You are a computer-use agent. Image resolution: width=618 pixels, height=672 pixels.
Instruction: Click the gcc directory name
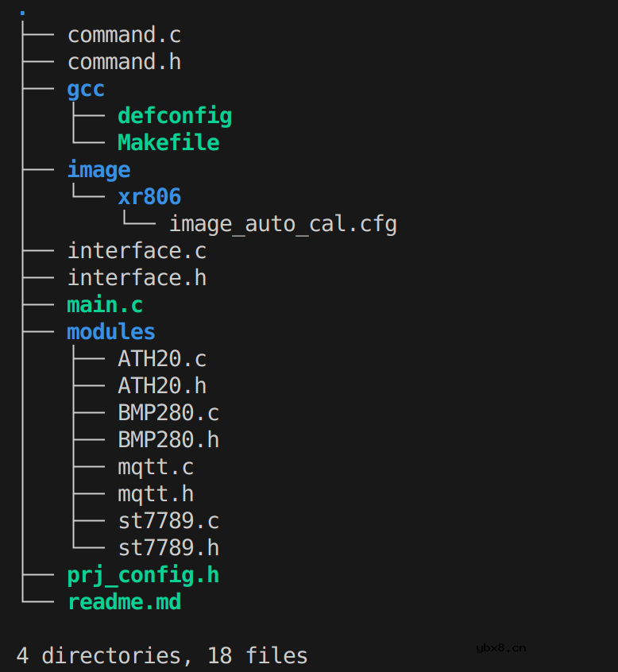tap(86, 89)
